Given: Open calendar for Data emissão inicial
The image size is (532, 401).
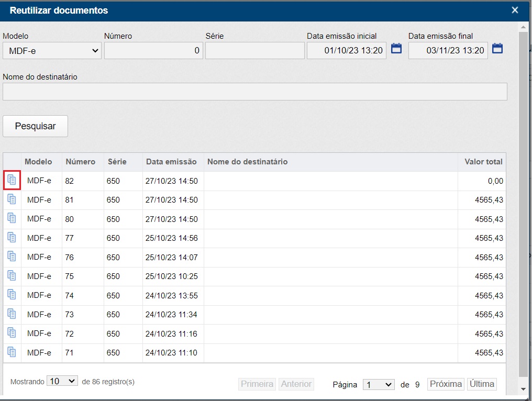Looking at the screenshot, I should pos(396,49).
